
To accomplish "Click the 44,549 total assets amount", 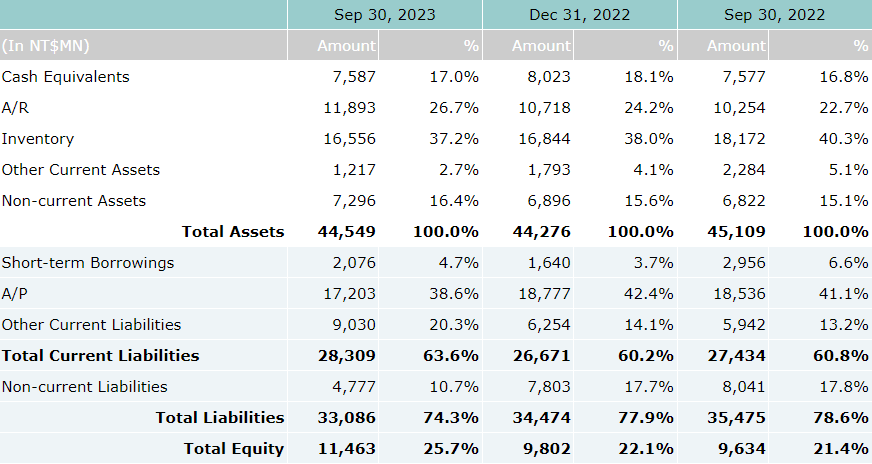I will point(347,232).
